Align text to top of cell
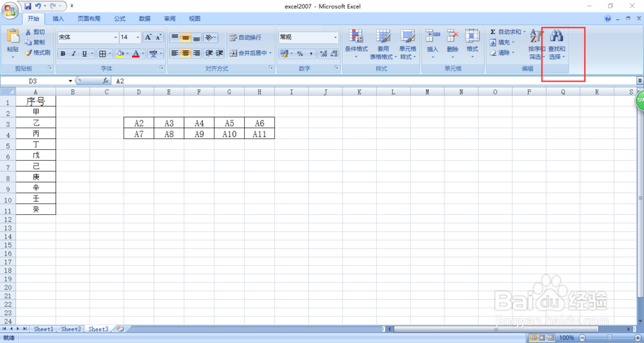Image resolution: width=644 pixels, height=343 pixels. [175, 38]
